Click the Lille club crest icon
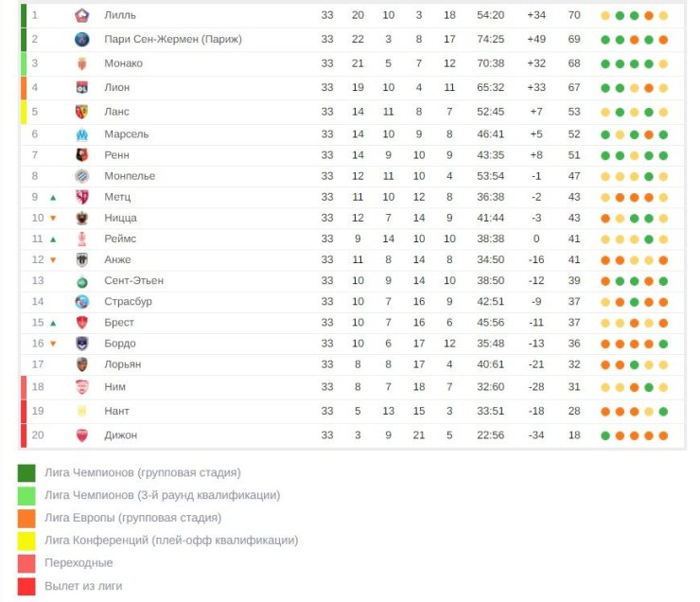This screenshot has height=602, width=700. [x=81, y=16]
